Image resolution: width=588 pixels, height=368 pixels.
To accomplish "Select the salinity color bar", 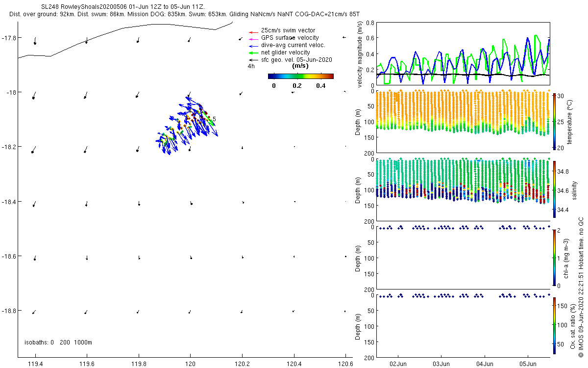I will click(554, 189).
